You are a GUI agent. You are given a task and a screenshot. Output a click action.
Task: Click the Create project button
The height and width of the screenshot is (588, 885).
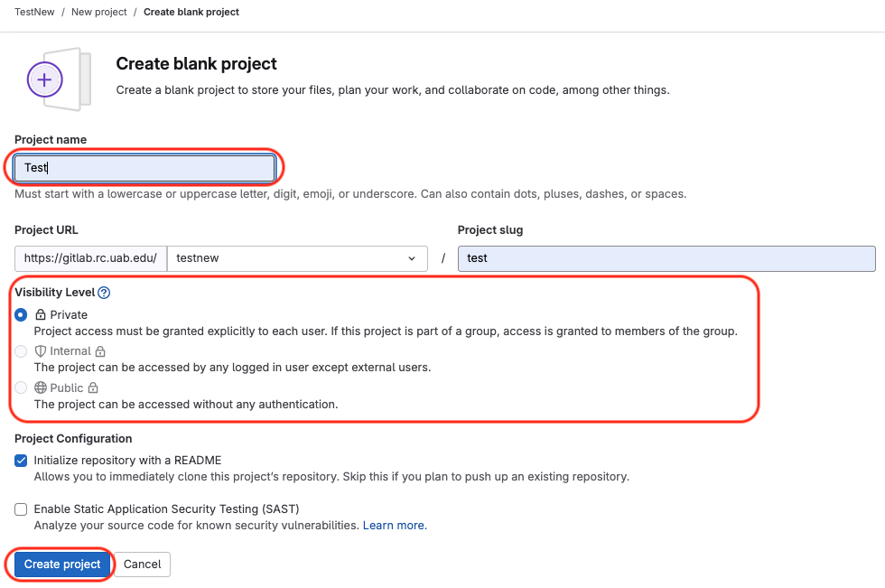click(x=62, y=565)
